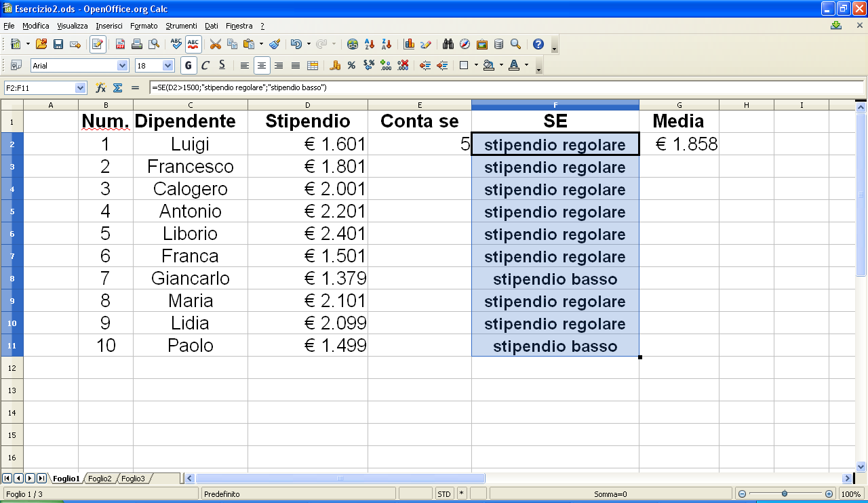Image resolution: width=868 pixels, height=503 pixels.
Task: Justify text icon
Action: tap(296, 65)
